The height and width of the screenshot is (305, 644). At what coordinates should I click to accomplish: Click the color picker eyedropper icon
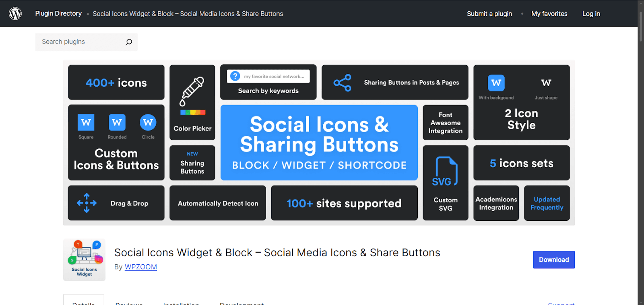(192, 91)
